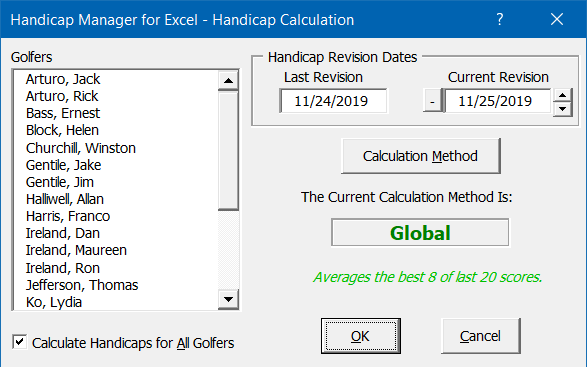The width and height of the screenshot is (587, 367).
Task: Click the Golfers list scroll down arrow
Action: [228, 299]
